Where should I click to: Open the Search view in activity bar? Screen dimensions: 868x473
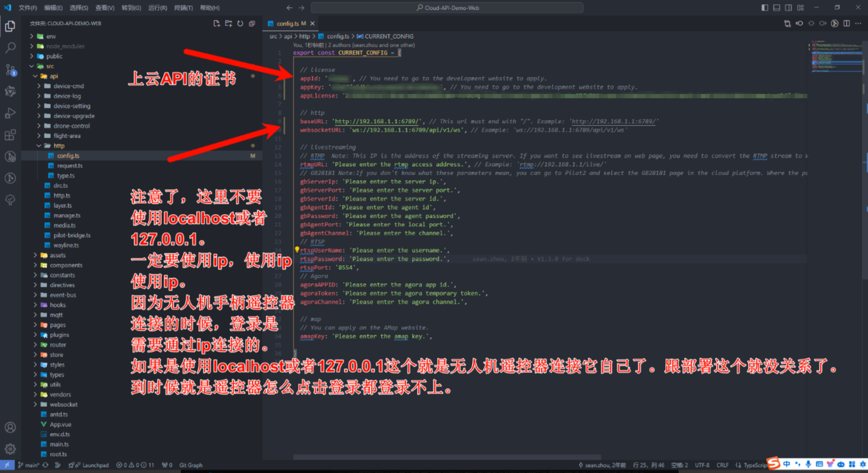click(x=10, y=48)
